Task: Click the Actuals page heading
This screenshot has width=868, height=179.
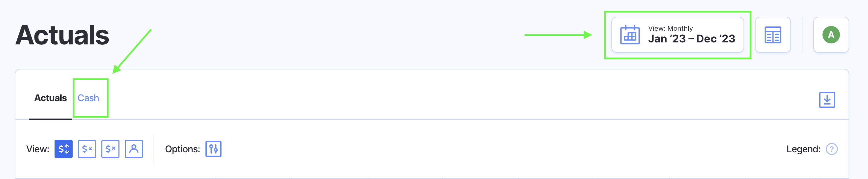Action: point(62,35)
